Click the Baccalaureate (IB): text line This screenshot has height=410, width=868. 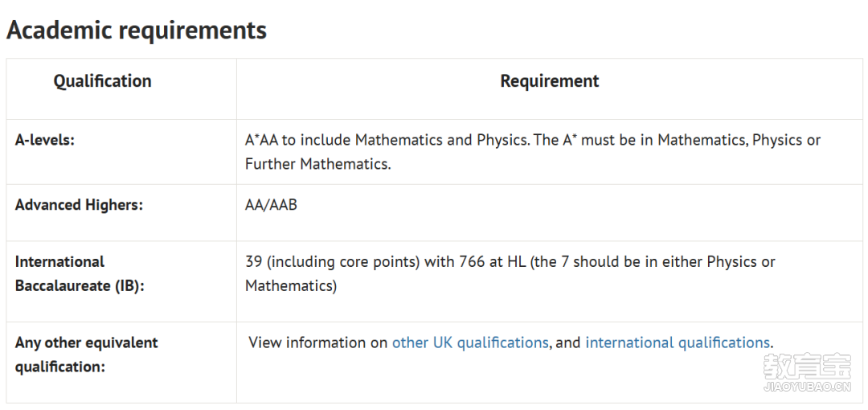(x=80, y=286)
